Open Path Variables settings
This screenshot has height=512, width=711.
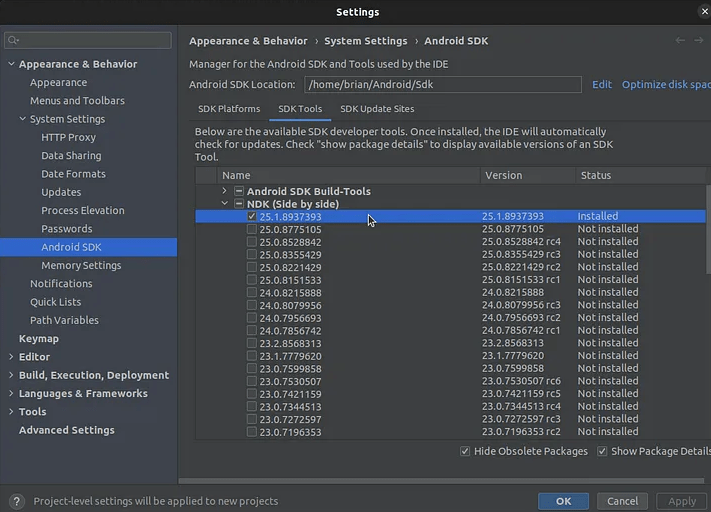(x=64, y=320)
